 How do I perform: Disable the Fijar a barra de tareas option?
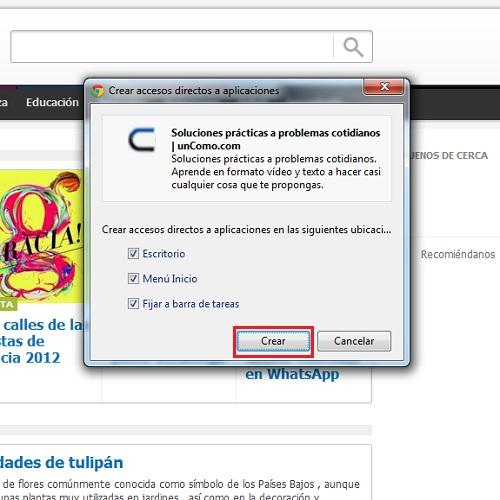[133, 304]
